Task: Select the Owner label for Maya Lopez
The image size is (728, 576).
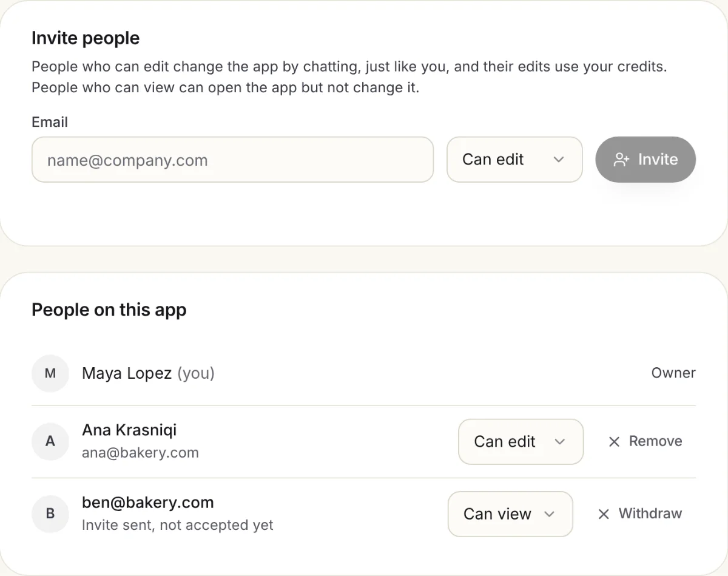Action: click(x=673, y=373)
